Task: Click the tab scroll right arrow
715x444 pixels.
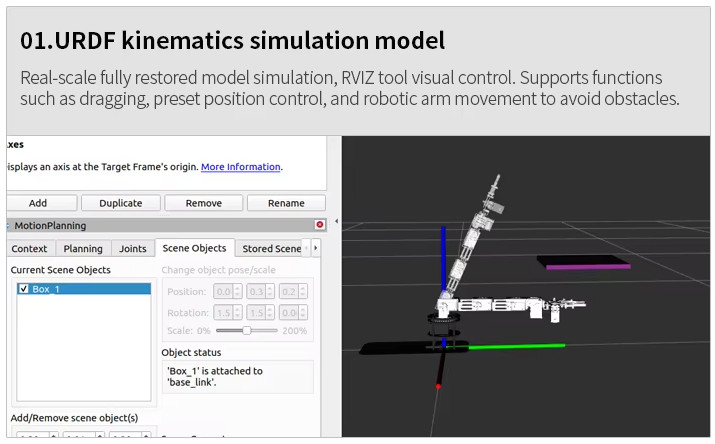Action: [x=316, y=248]
